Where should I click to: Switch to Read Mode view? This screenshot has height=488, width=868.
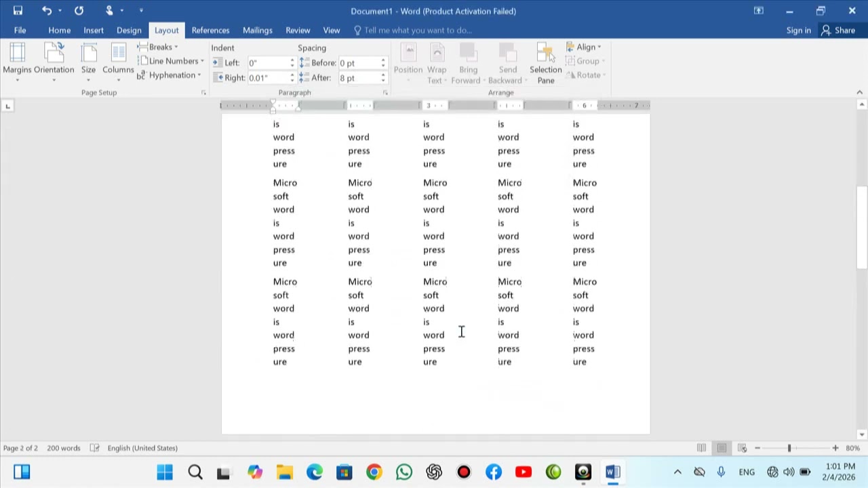click(702, 448)
